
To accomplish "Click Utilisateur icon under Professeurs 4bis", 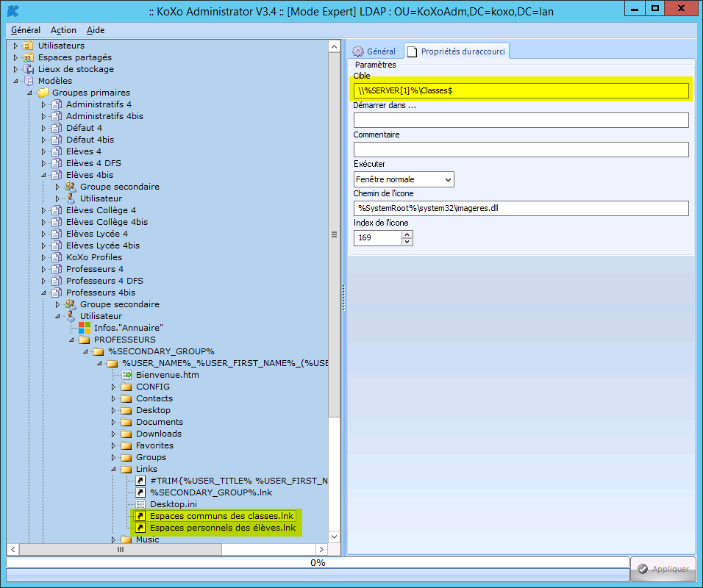I will (71, 316).
